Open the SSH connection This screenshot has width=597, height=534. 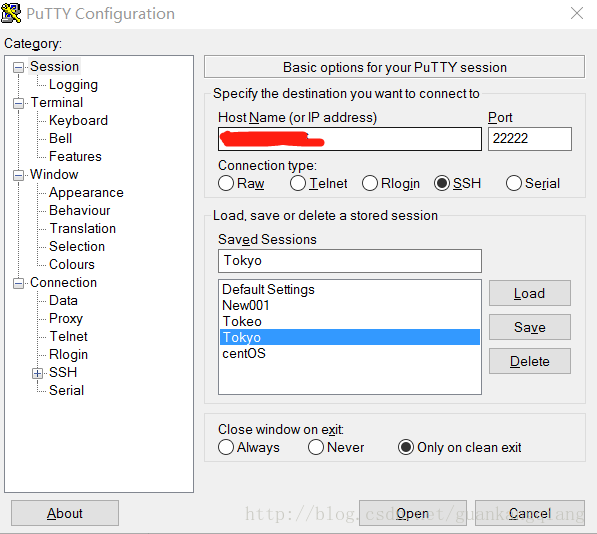(413, 513)
